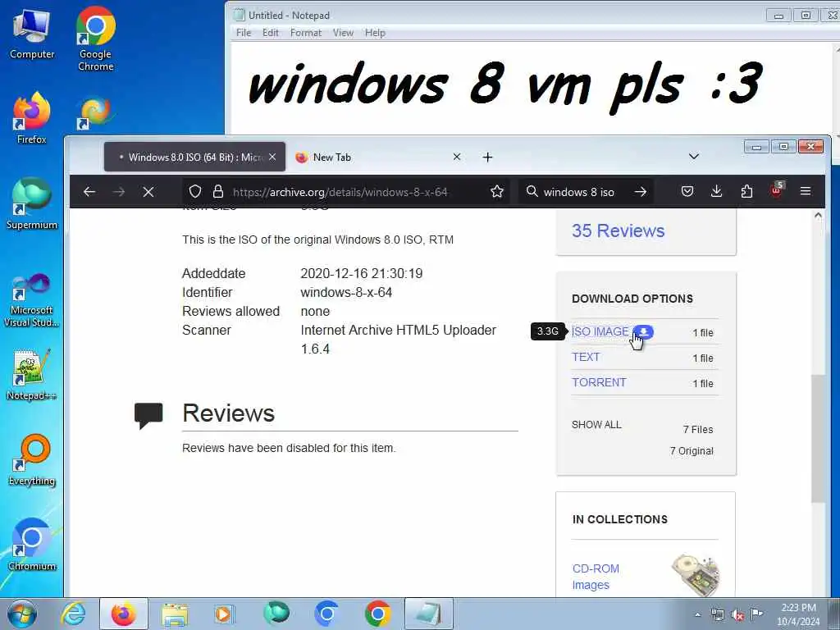Click the ISO IMAGE download arrow icon
The width and height of the screenshot is (840, 630).
point(643,331)
